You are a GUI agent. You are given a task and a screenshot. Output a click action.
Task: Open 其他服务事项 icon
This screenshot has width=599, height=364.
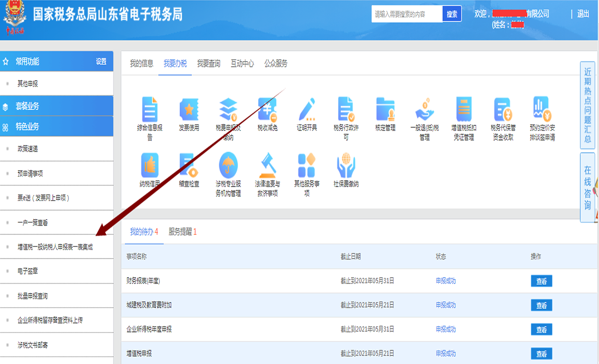[307, 166]
